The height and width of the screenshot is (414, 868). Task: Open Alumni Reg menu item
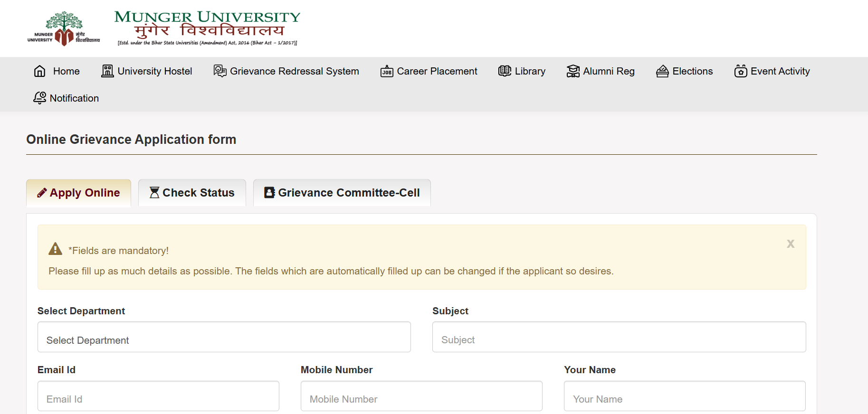(601, 71)
